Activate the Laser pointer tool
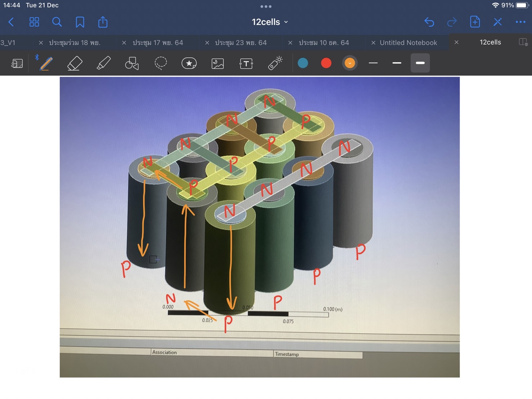This screenshot has height=399, width=532. [275, 63]
